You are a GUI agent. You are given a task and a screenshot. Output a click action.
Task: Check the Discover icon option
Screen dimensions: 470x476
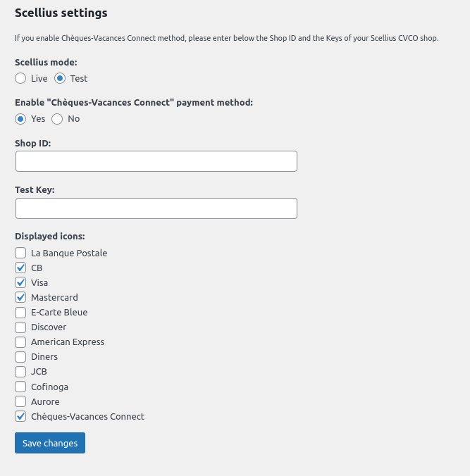point(20,327)
